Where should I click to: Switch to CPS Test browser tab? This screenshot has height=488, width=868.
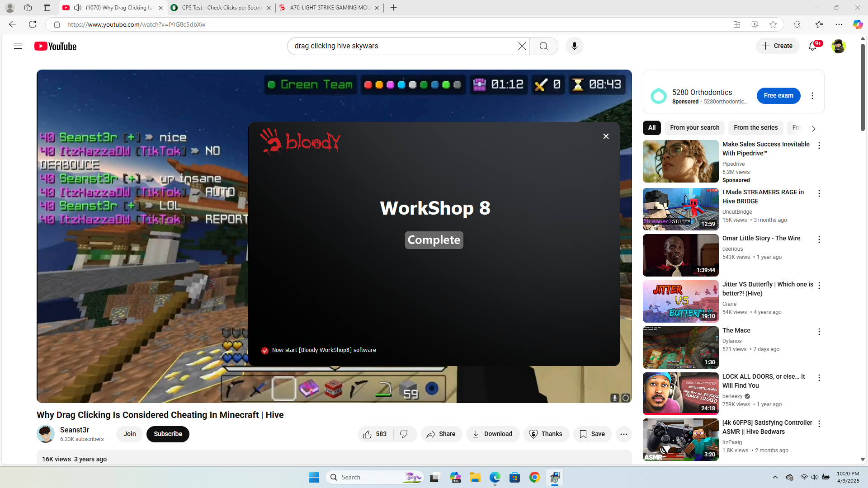point(222,8)
